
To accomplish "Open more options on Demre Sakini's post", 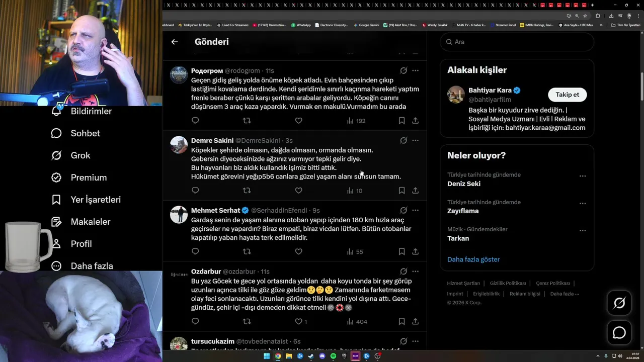I will (415, 140).
